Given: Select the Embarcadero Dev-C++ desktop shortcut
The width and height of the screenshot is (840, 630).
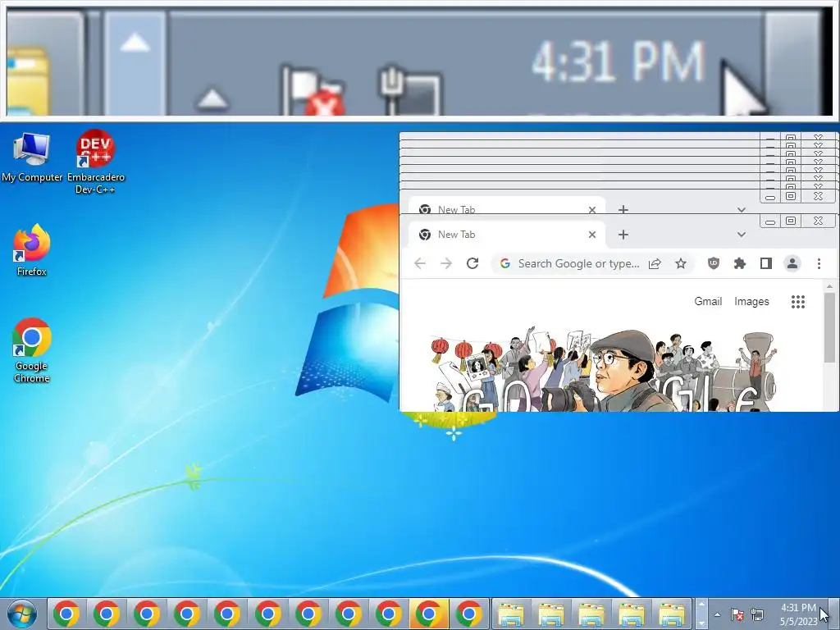Looking at the screenshot, I should click(x=95, y=161).
